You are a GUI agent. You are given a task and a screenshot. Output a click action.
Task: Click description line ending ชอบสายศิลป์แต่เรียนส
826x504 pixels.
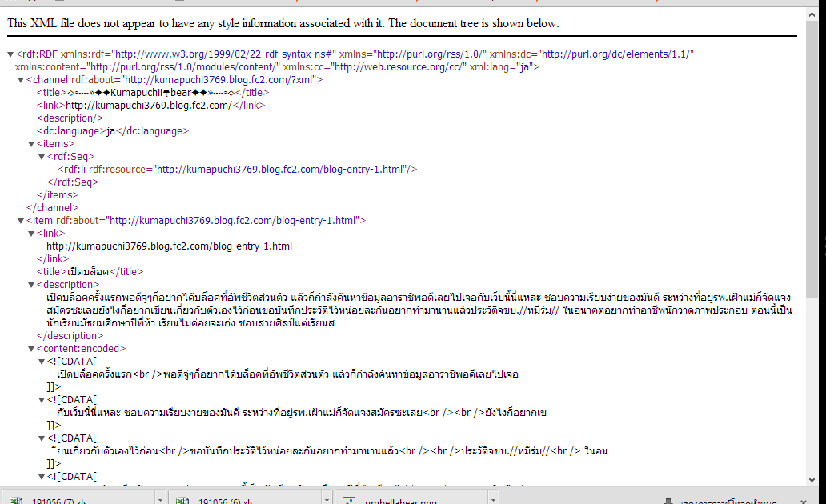click(190, 323)
